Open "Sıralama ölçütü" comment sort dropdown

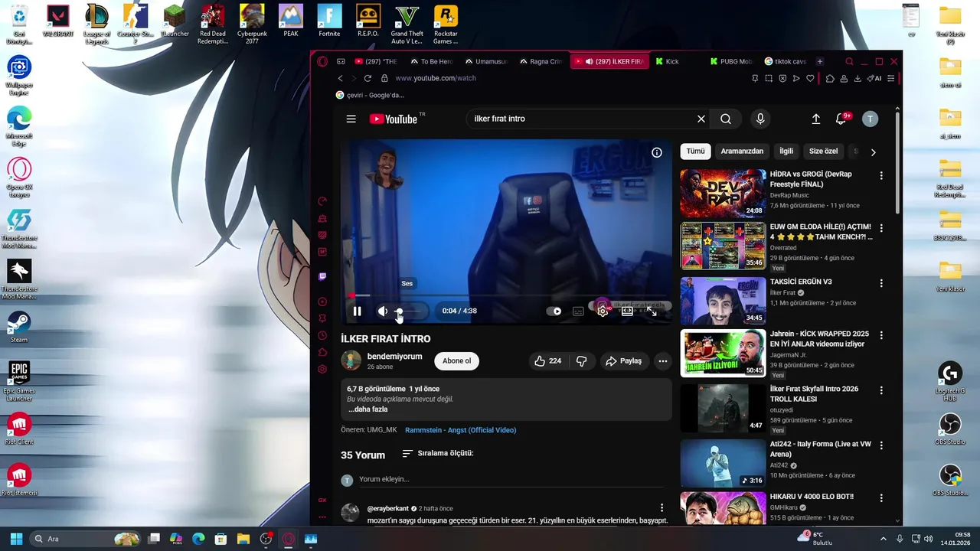click(x=438, y=454)
